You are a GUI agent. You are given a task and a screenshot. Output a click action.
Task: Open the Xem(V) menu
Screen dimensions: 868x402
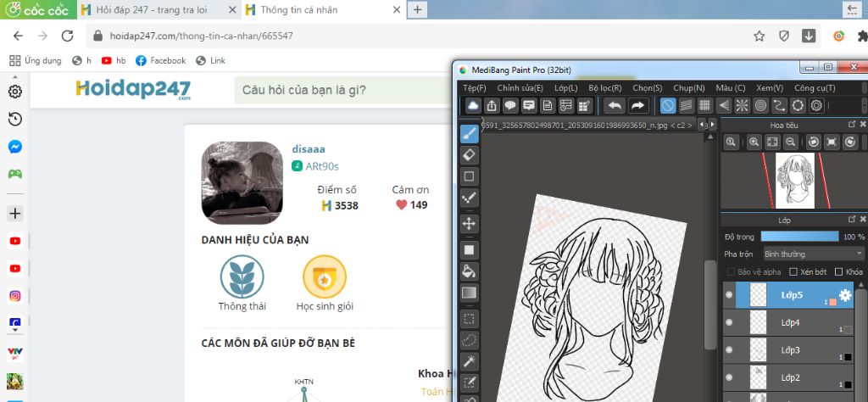point(770,88)
